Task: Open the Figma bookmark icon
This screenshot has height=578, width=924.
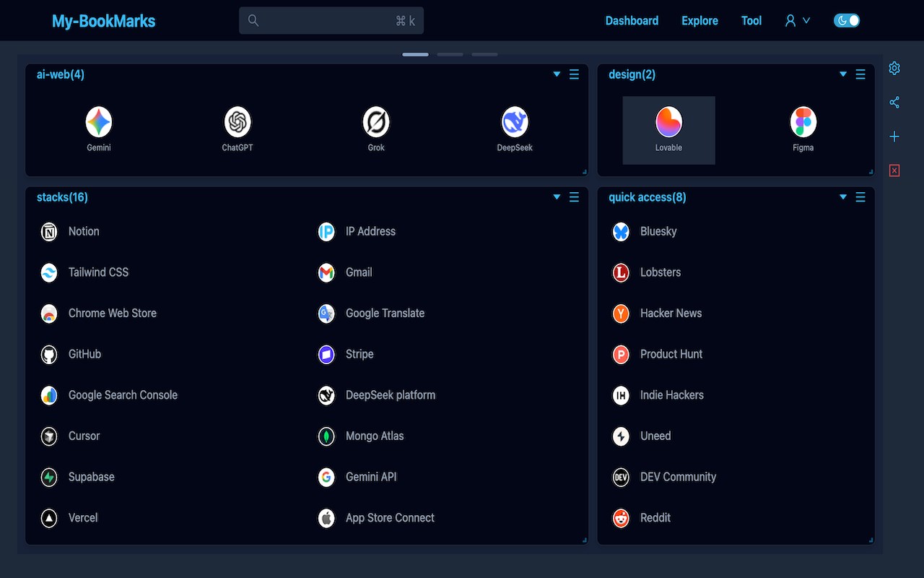Action: click(803, 122)
